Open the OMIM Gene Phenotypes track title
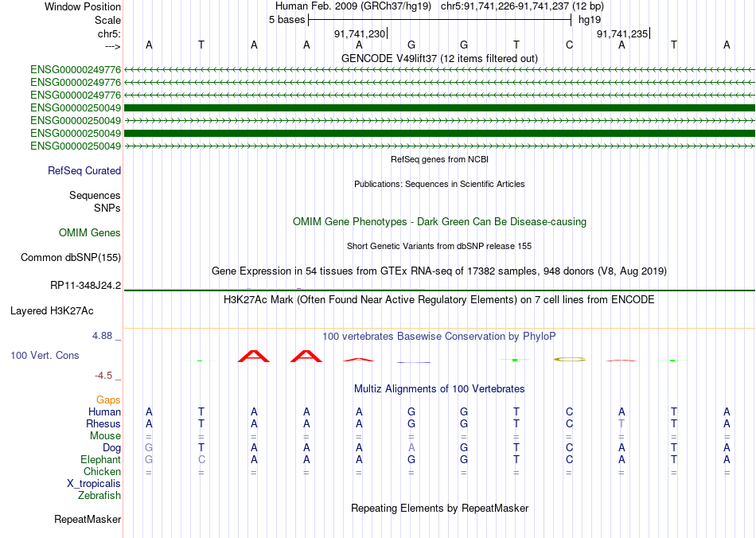The height and width of the screenshot is (538, 756). tap(439, 222)
